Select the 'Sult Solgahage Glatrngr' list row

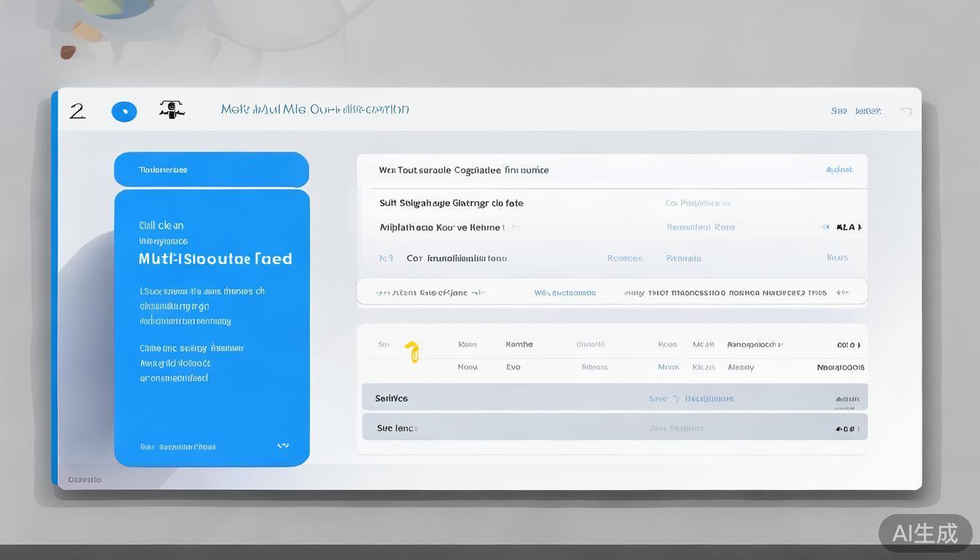[451, 203]
